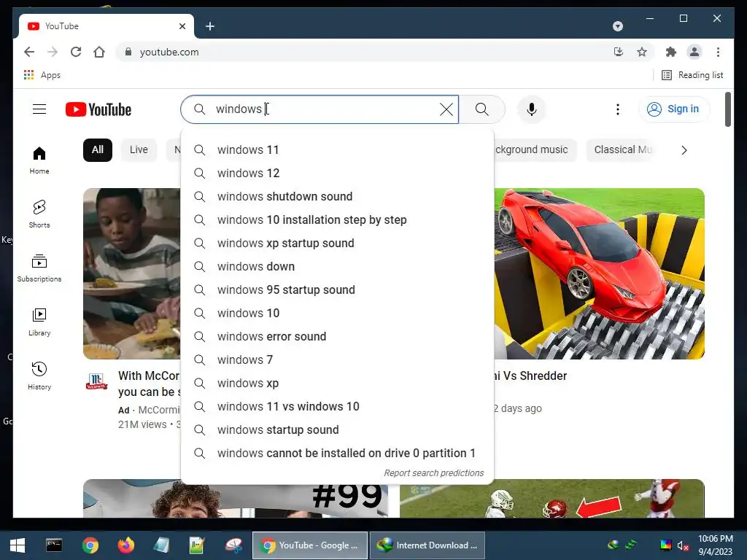Go to YouTube home via logo

(98, 109)
